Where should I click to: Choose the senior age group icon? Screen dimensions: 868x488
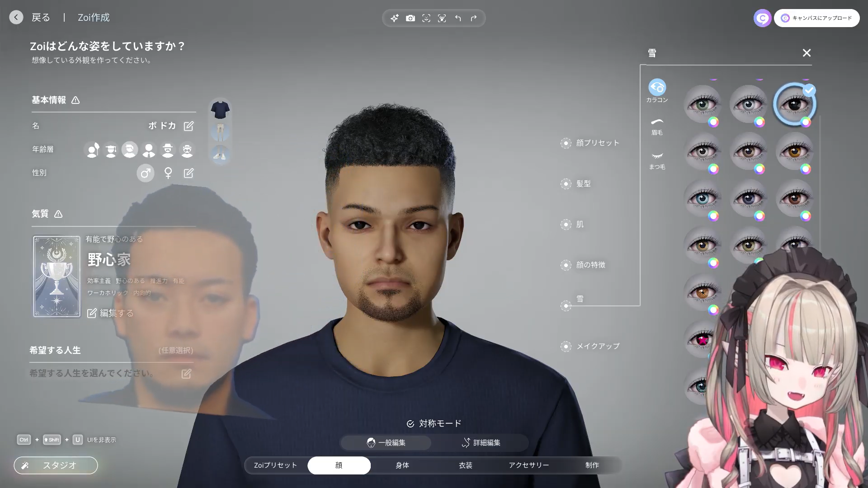187,150
